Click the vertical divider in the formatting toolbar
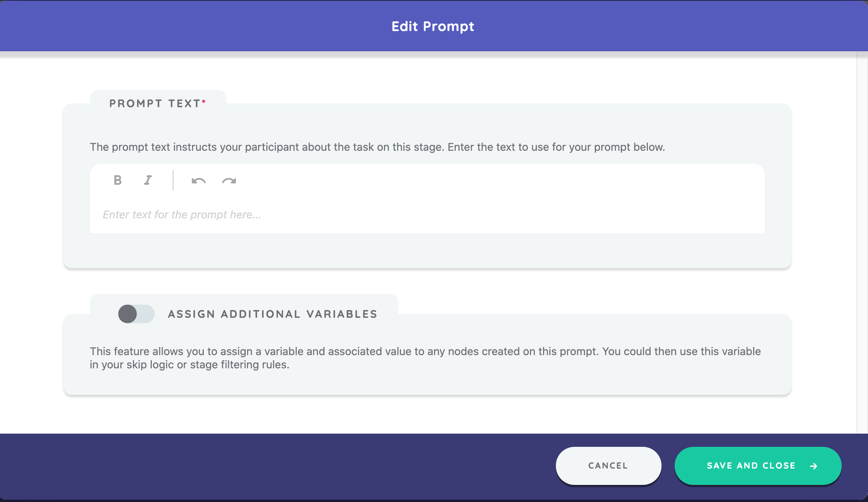868x502 pixels. pyautogui.click(x=173, y=180)
